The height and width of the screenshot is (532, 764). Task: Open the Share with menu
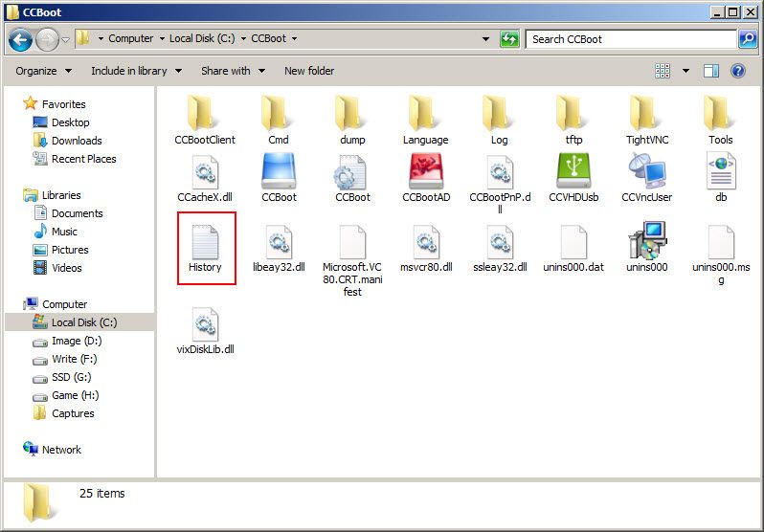[233, 71]
